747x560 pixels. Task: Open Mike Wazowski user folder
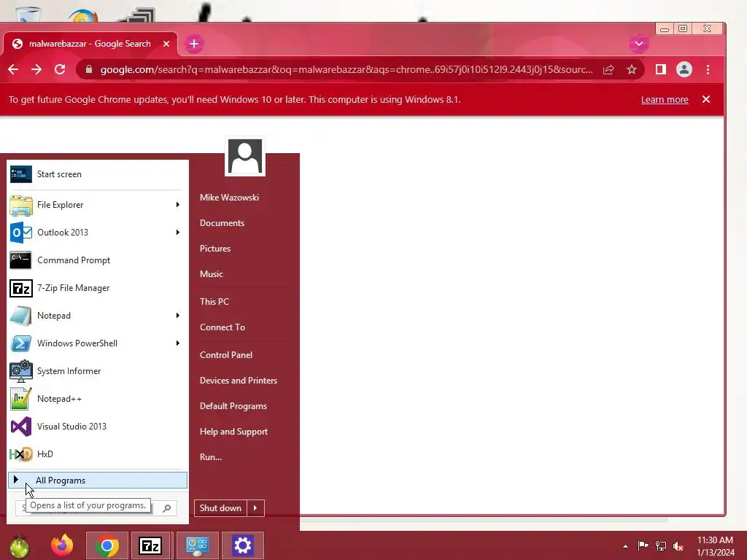pyautogui.click(x=229, y=197)
